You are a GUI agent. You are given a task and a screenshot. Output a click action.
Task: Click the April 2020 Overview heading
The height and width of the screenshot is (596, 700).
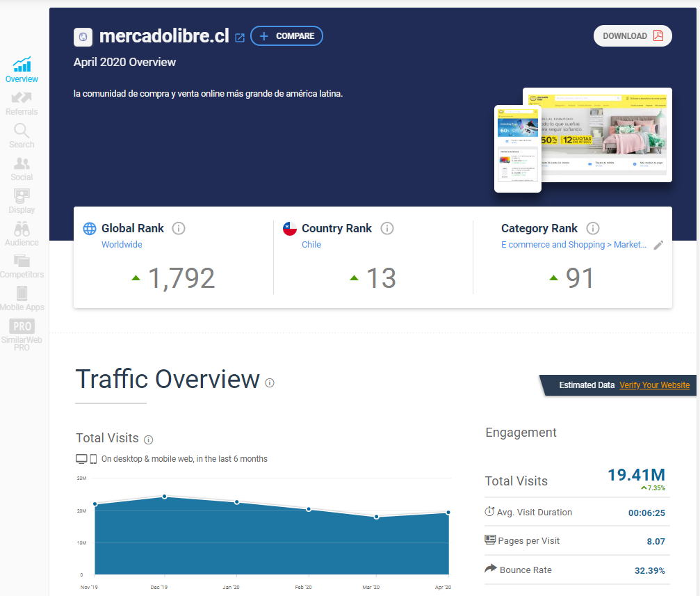tap(124, 62)
